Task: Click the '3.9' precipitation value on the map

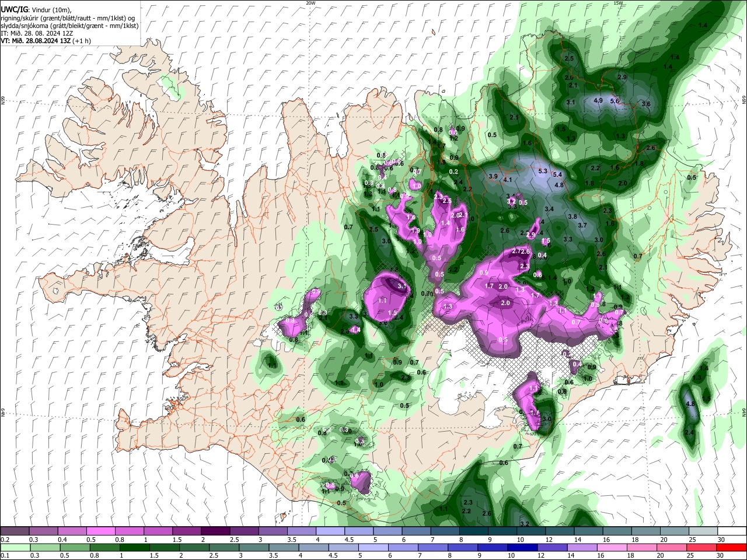Action: (x=493, y=176)
